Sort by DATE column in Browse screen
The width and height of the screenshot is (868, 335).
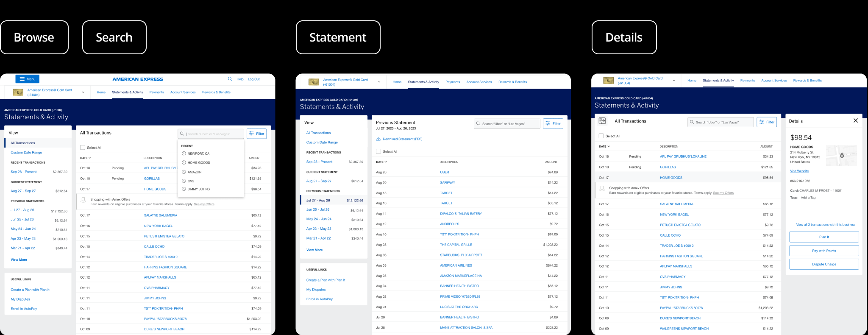tap(86, 158)
